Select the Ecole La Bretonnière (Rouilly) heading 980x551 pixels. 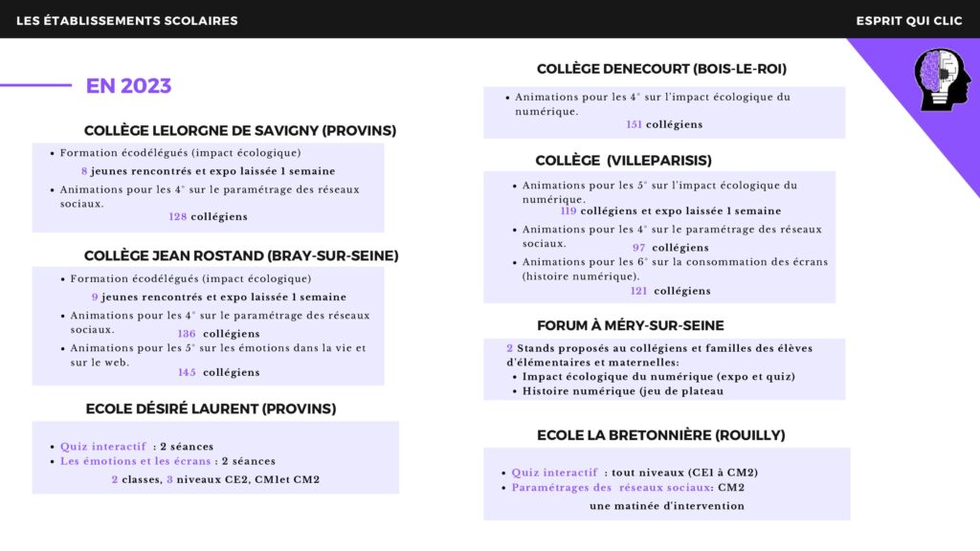tap(660, 435)
